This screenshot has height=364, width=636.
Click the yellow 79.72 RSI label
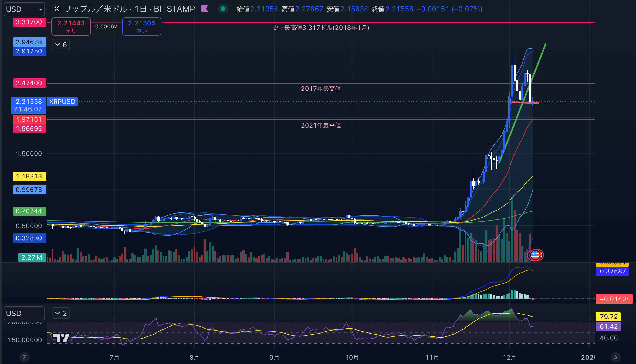[608, 317]
